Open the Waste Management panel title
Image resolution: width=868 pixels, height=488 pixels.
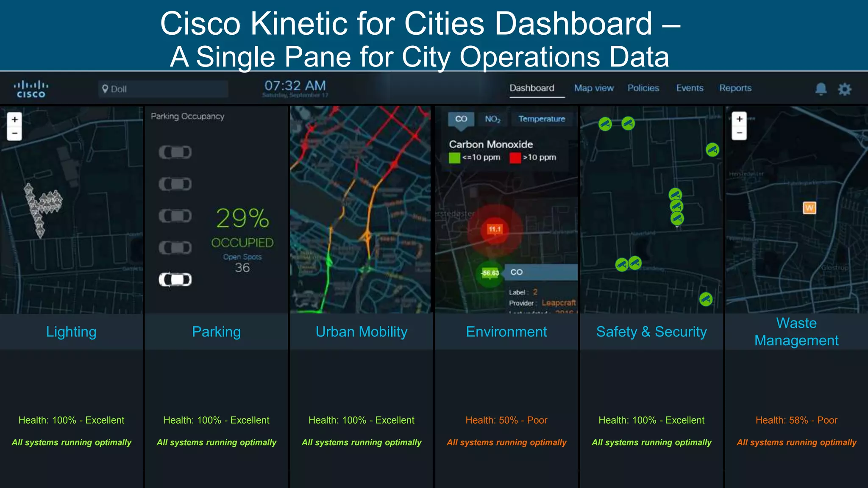point(796,332)
